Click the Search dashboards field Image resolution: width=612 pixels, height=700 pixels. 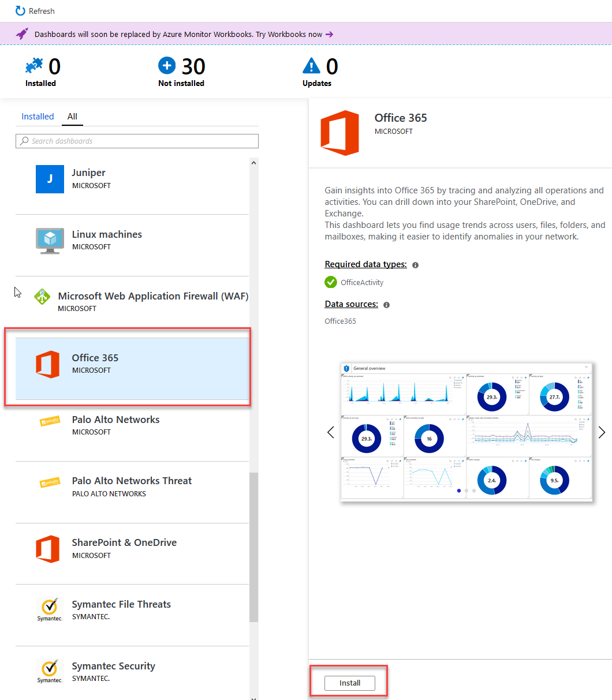[x=137, y=141]
